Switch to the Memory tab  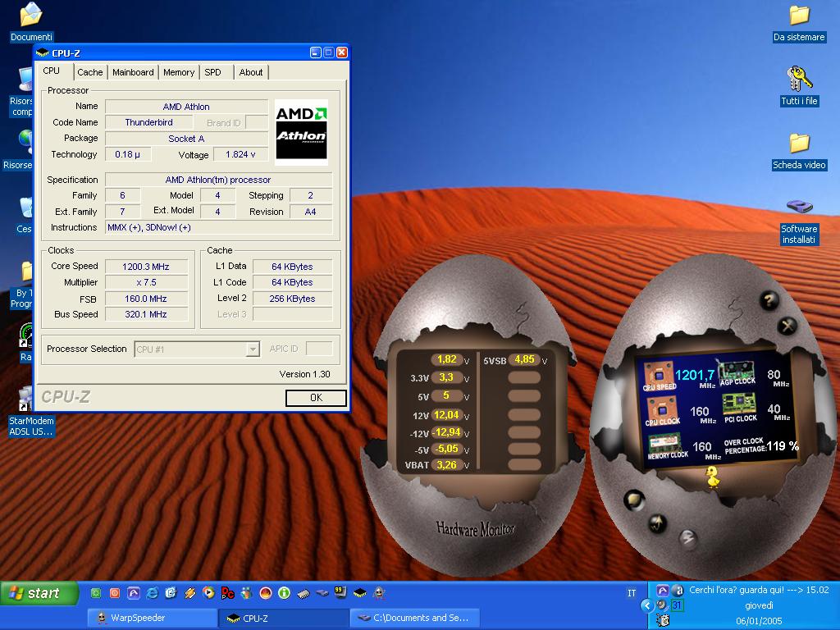179,72
